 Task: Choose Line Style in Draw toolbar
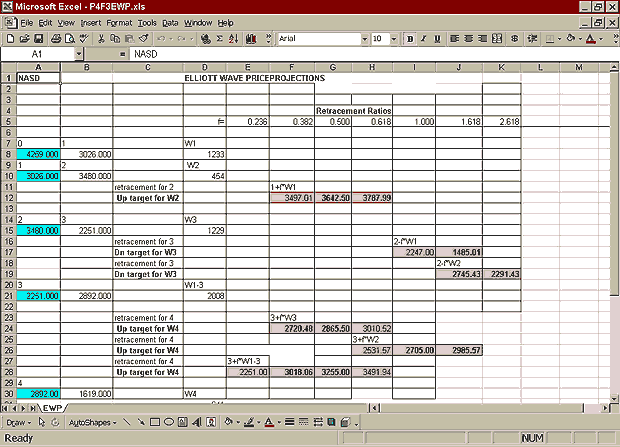point(289,422)
